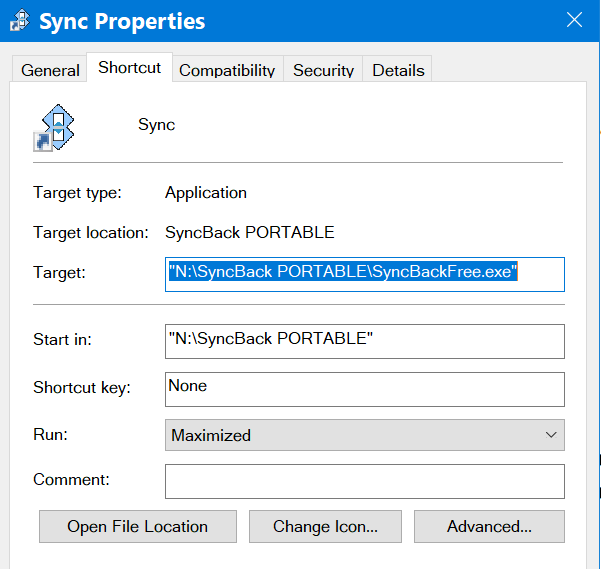The width and height of the screenshot is (601, 569).
Task: Go to the Security tab
Action: pyautogui.click(x=323, y=69)
